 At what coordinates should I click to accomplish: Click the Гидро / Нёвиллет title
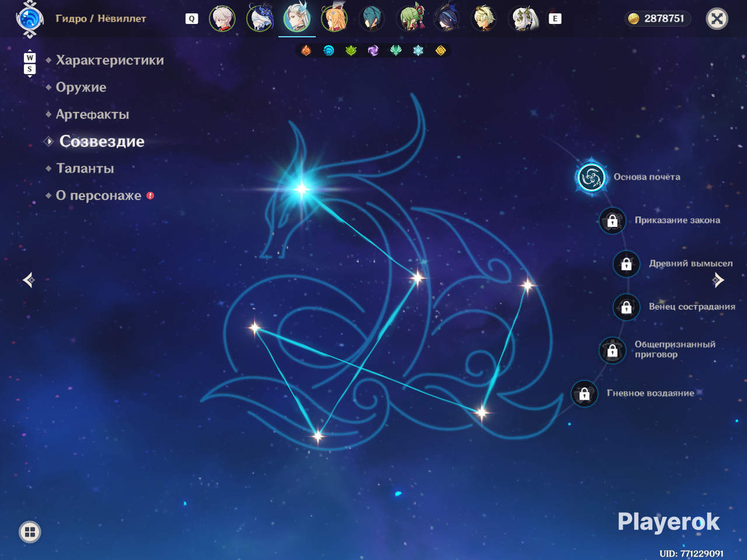[101, 19]
